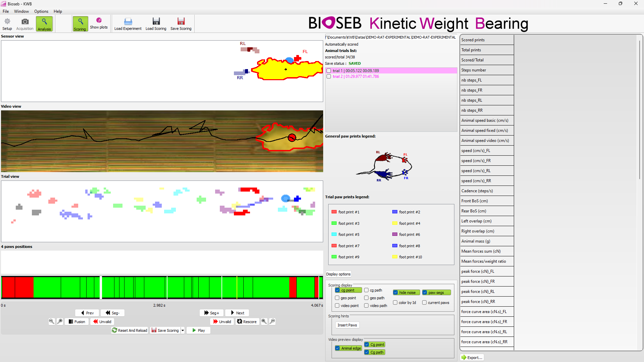Expand the Save Scoring dropdown arrow
Screen dimensions: 644x362
183,330
